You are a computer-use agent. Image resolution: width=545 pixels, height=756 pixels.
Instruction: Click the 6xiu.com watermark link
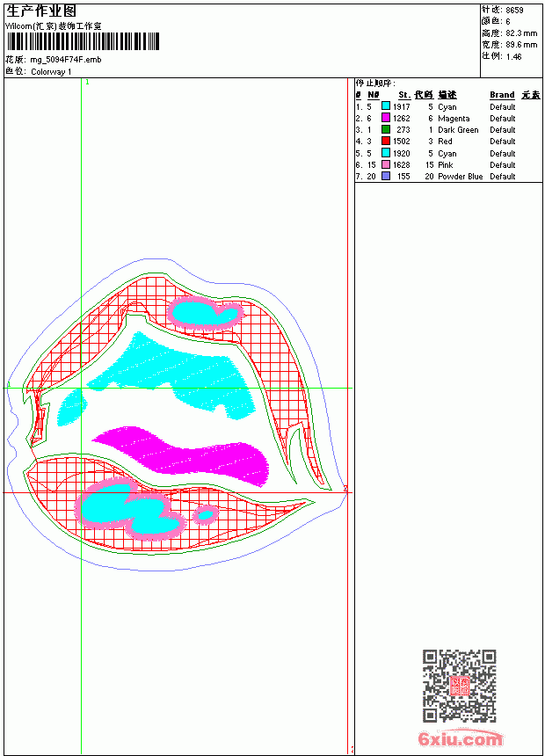[x=460, y=738]
